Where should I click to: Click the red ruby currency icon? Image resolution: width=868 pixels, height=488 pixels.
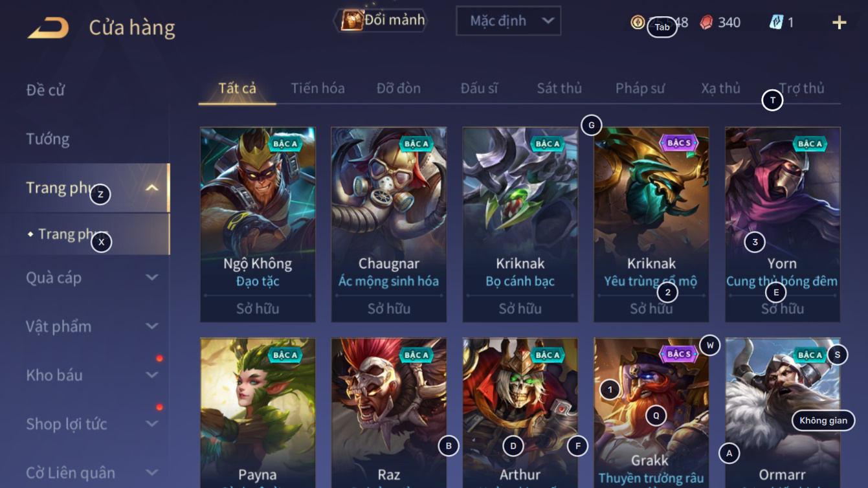707,22
